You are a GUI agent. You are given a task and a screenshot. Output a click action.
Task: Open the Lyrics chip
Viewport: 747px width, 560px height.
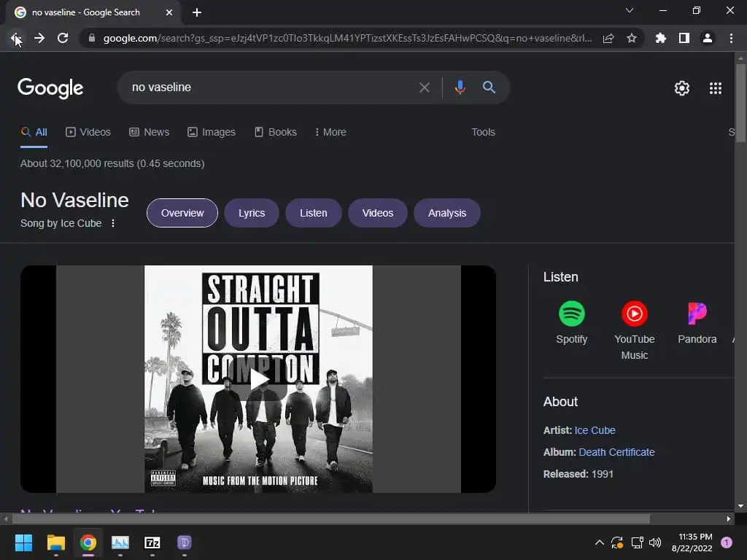[252, 213]
